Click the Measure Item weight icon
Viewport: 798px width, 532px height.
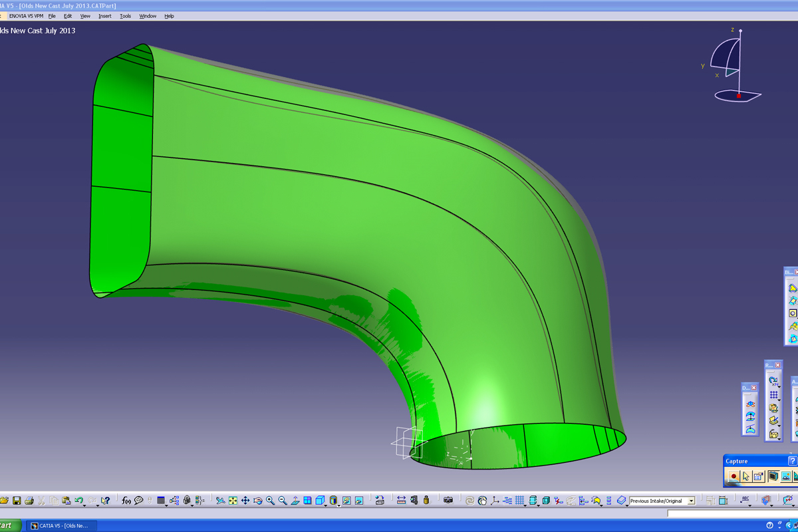click(x=426, y=500)
